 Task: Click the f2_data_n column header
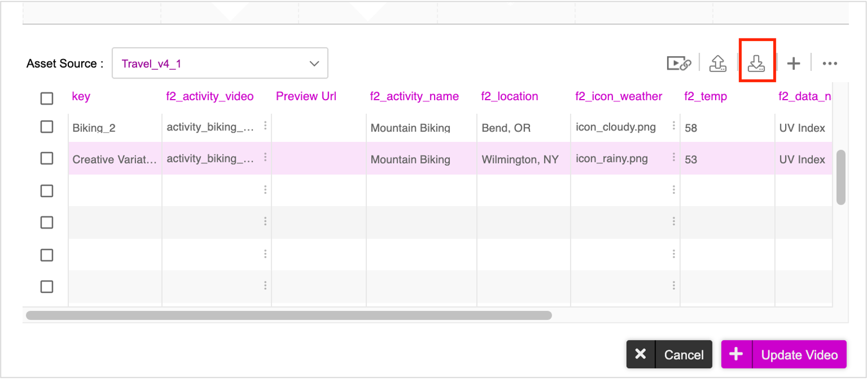pos(805,96)
